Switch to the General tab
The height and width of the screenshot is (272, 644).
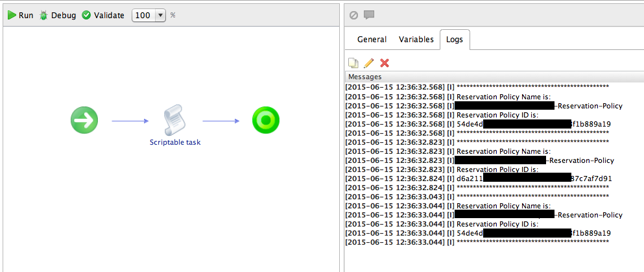pos(372,40)
